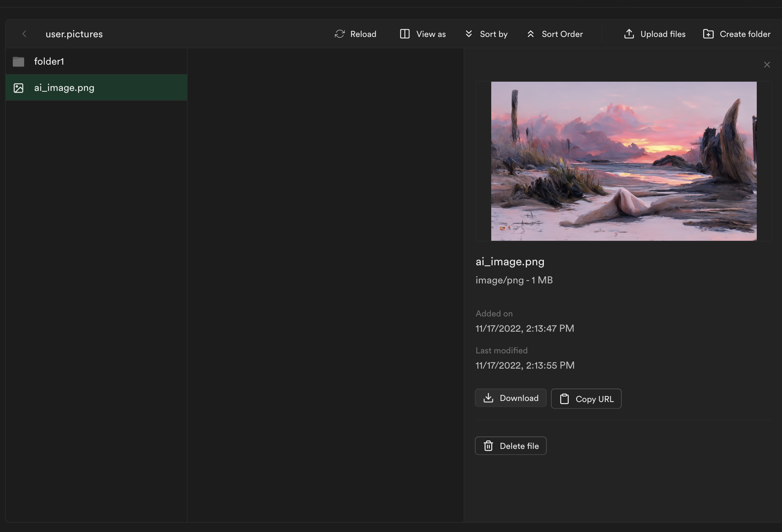Click the View as columns icon
Screen dimensions: 782x532
(x=405, y=34)
